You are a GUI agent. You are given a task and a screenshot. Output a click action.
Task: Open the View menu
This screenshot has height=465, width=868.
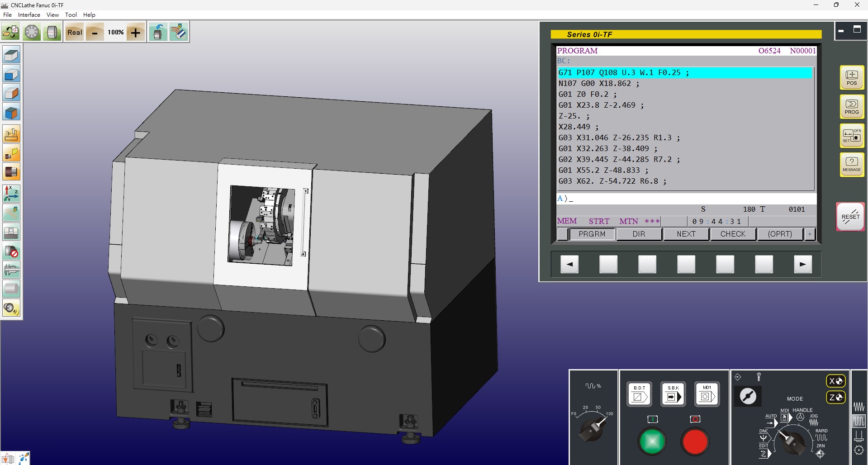(52, 14)
